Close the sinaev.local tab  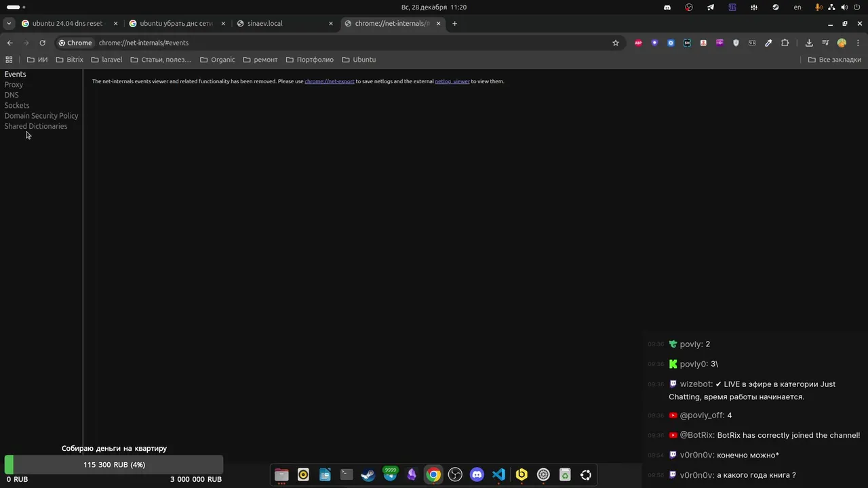tap(331, 23)
